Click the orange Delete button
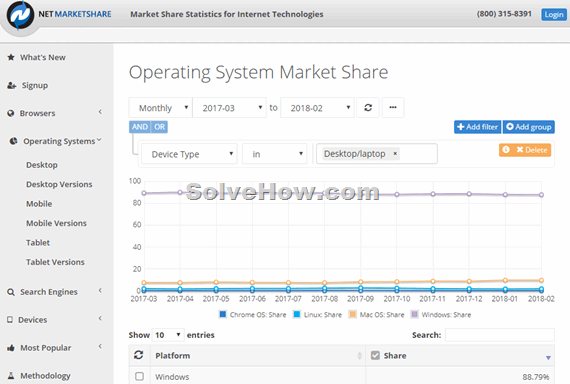Image resolution: width=570 pixels, height=384 pixels. pyautogui.click(x=532, y=150)
